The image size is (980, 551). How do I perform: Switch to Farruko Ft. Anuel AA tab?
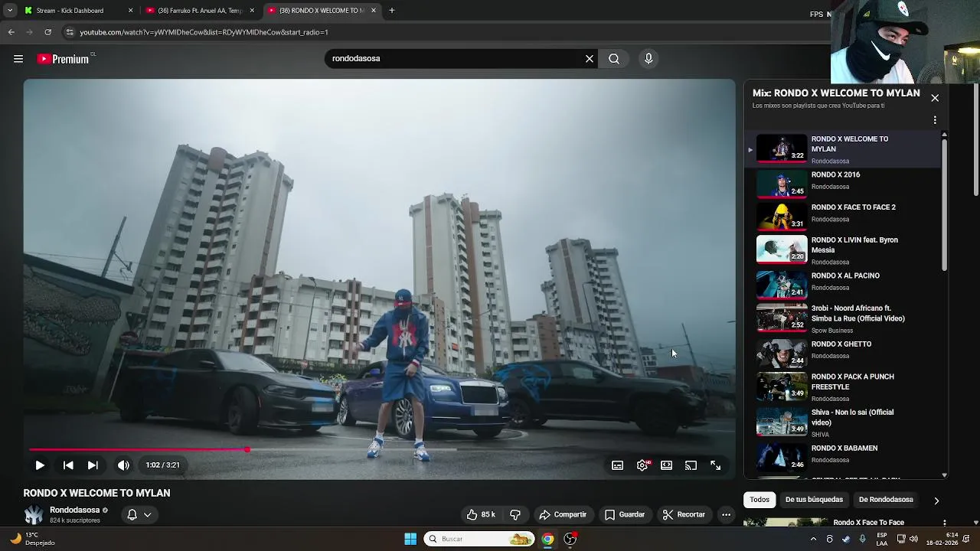tap(201, 11)
